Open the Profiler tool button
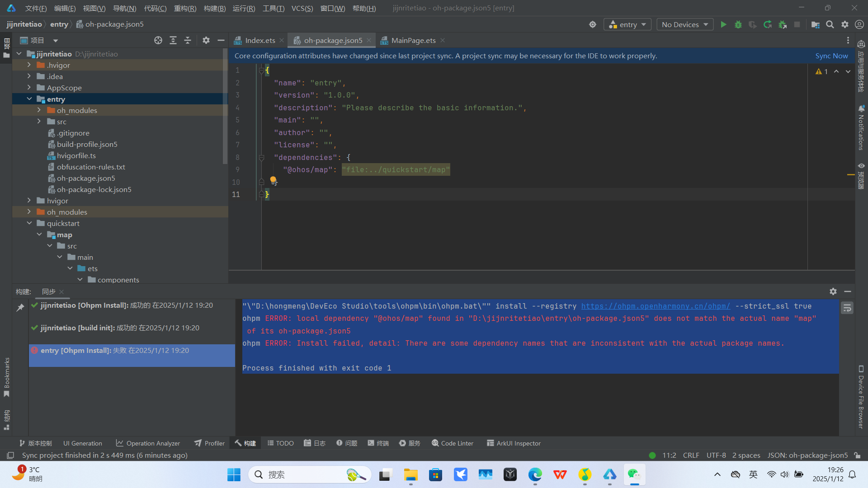 209,443
